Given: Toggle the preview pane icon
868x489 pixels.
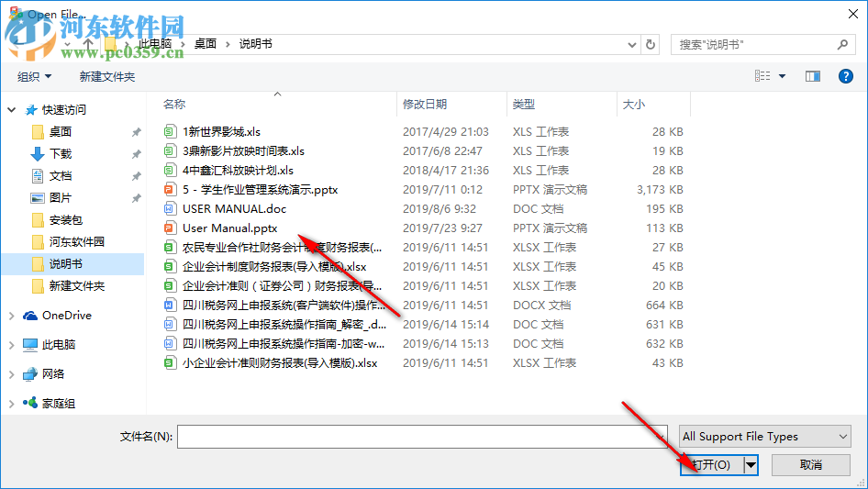Looking at the screenshot, I should pos(813,76).
